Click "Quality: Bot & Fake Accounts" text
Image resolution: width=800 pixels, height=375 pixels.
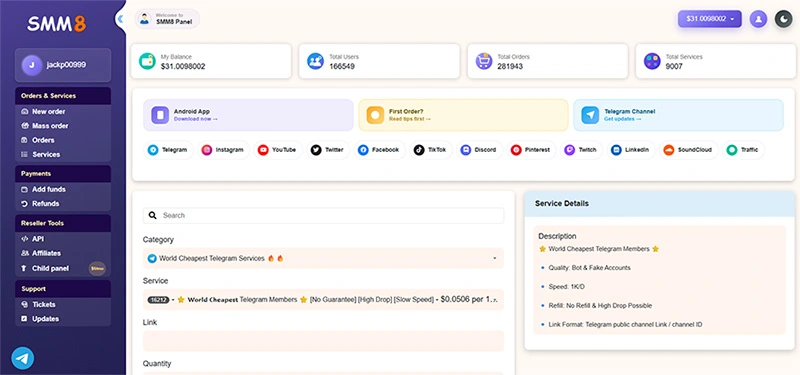(589, 268)
